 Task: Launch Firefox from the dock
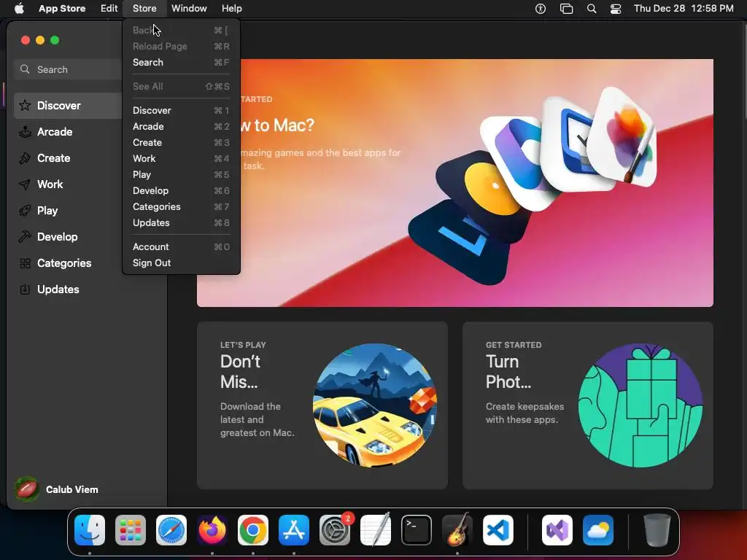[212, 530]
